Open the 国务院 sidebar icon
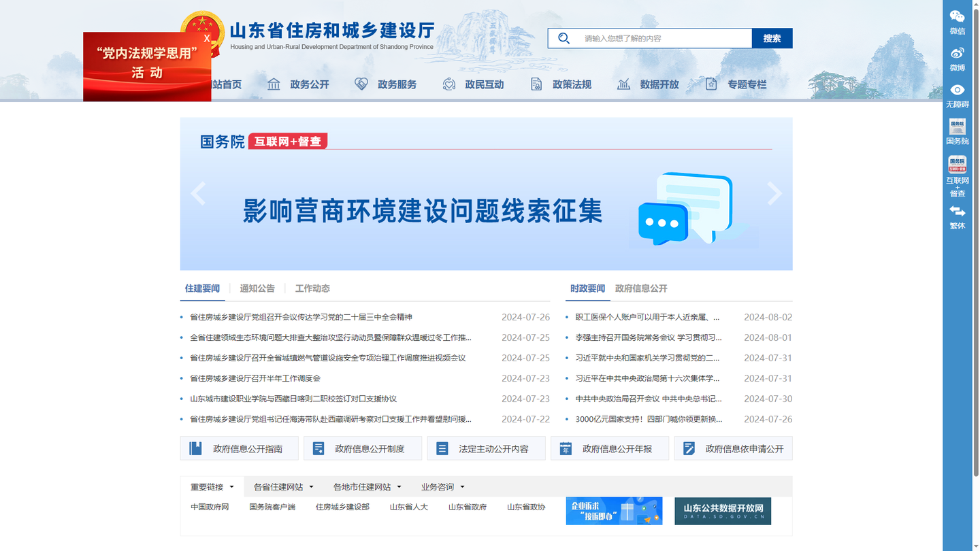 (x=957, y=127)
